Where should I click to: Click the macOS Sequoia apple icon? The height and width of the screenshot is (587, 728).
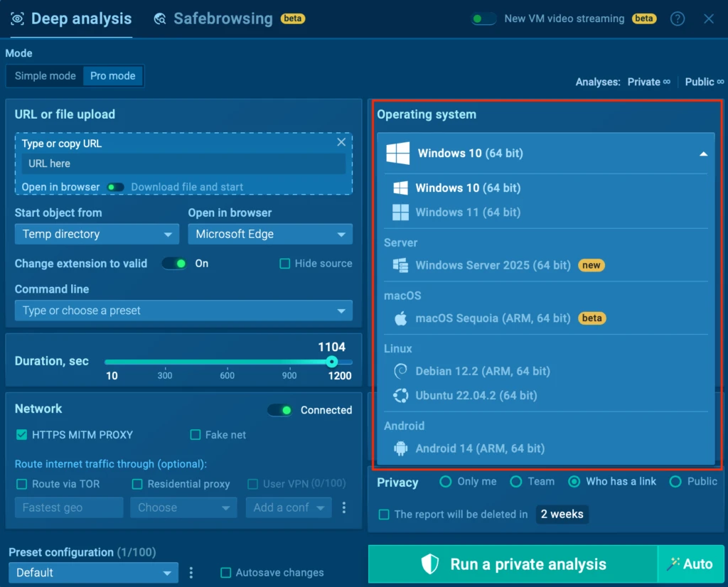point(400,318)
